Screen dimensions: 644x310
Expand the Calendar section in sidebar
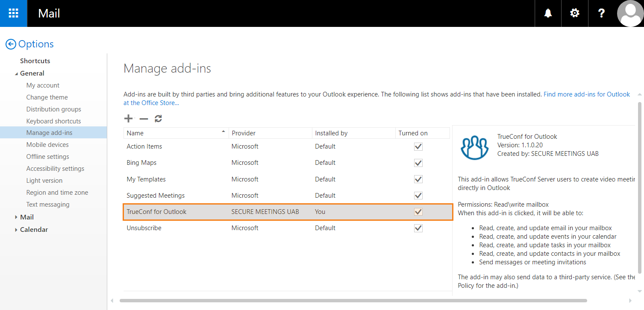16,230
